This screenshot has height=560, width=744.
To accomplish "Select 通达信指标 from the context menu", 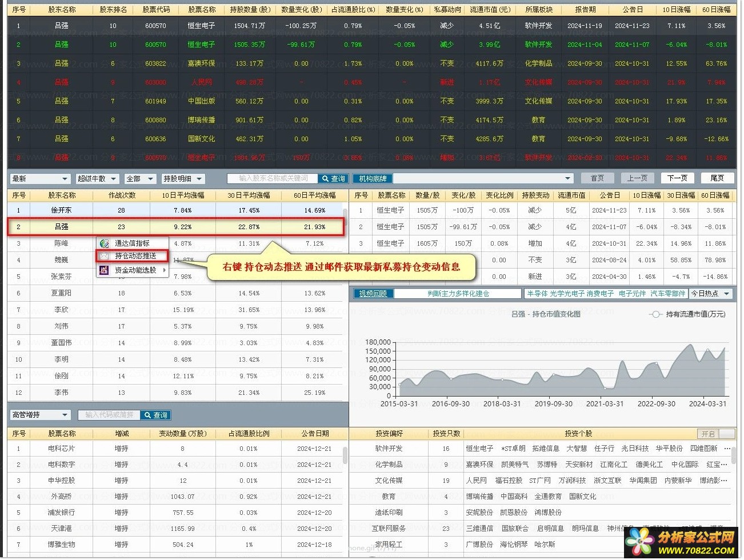I will click(x=132, y=243).
